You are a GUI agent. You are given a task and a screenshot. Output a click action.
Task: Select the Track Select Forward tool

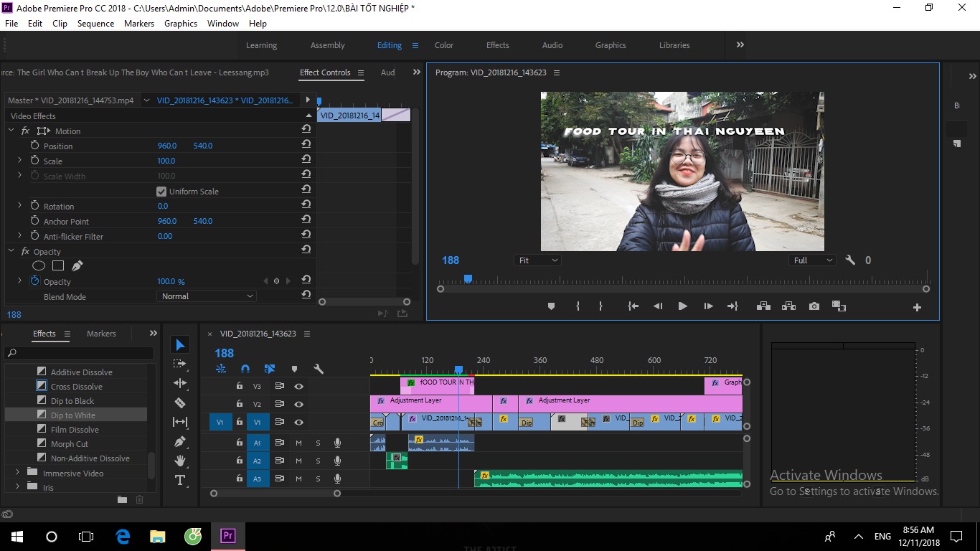(180, 364)
